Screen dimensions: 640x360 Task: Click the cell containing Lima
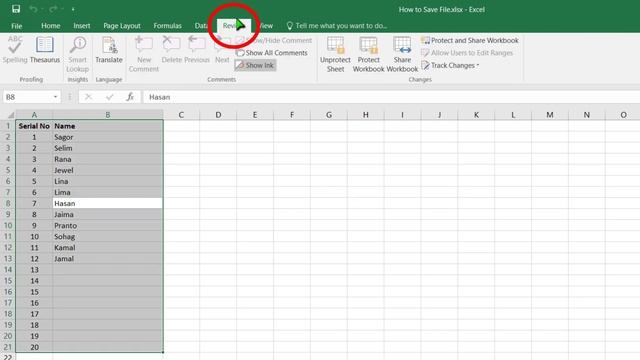point(108,192)
